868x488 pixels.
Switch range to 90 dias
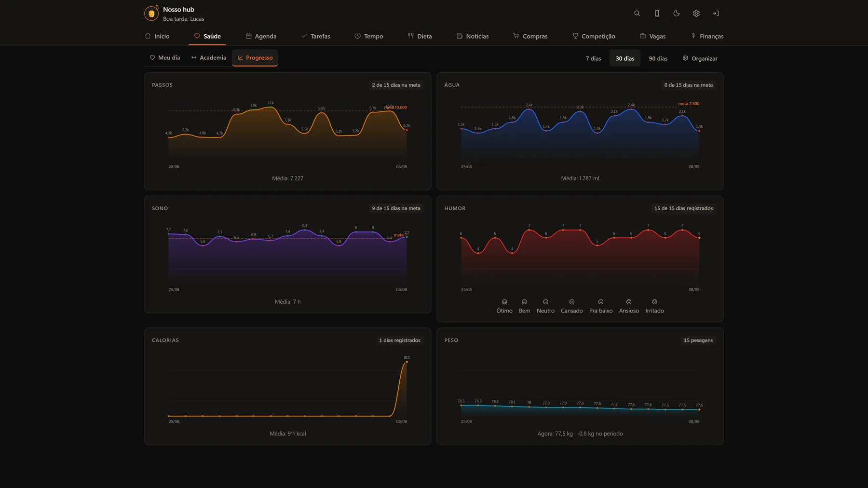tap(658, 58)
